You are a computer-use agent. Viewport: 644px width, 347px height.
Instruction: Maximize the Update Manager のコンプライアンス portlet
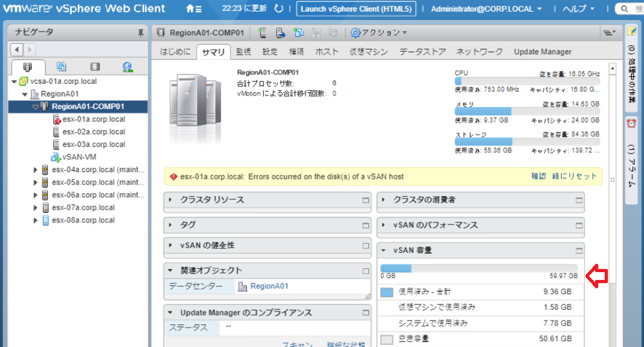366,313
